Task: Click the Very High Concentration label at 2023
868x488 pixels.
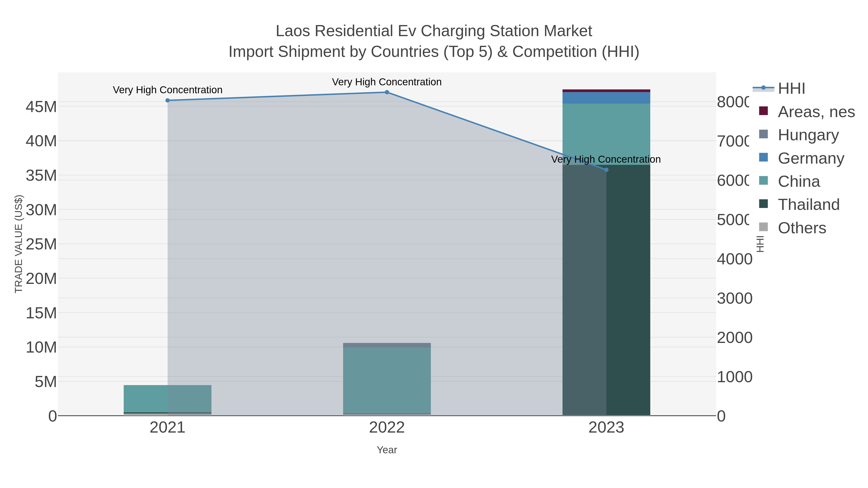Action: (x=606, y=159)
